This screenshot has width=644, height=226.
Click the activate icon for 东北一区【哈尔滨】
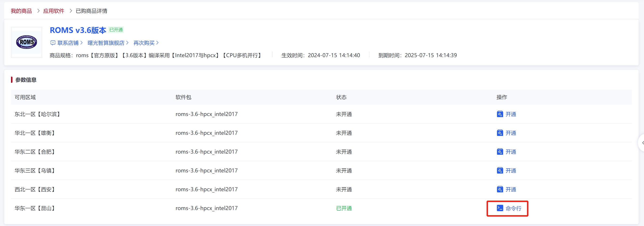(x=500, y=114)
